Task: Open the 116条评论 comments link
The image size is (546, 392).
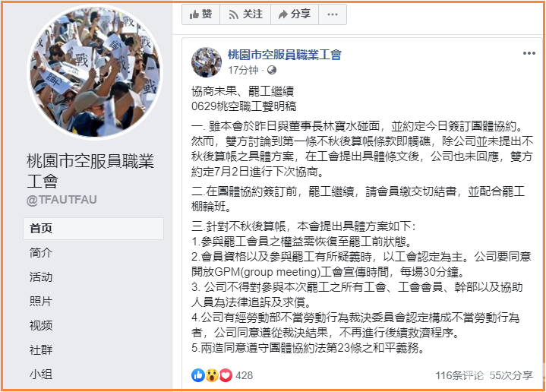Action: coord(459,375)
